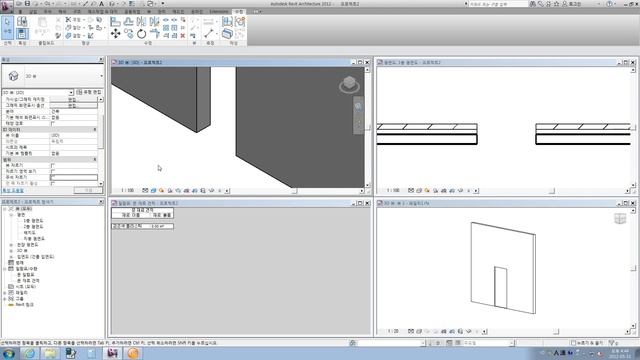Open the 특성 도움말 link
Image resolution: width=640 pixels, height=360 pixels.
pyautogui.click(x=13, y=190)
